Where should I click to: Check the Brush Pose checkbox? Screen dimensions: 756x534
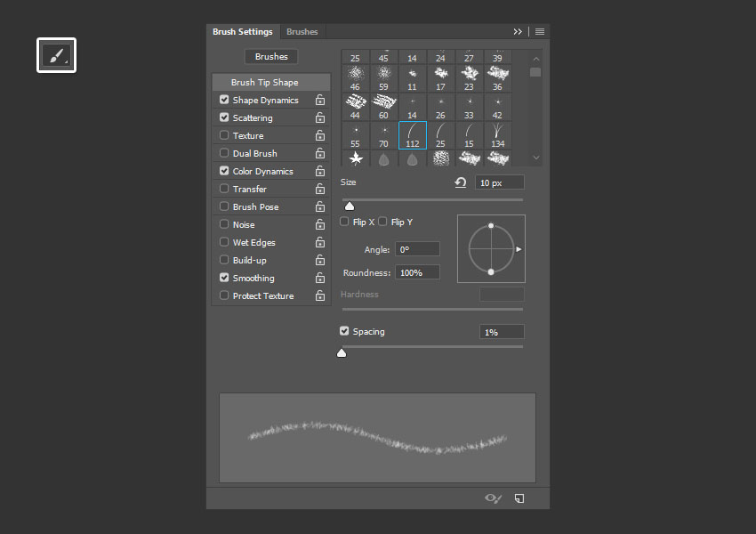[x=224, y=206]
